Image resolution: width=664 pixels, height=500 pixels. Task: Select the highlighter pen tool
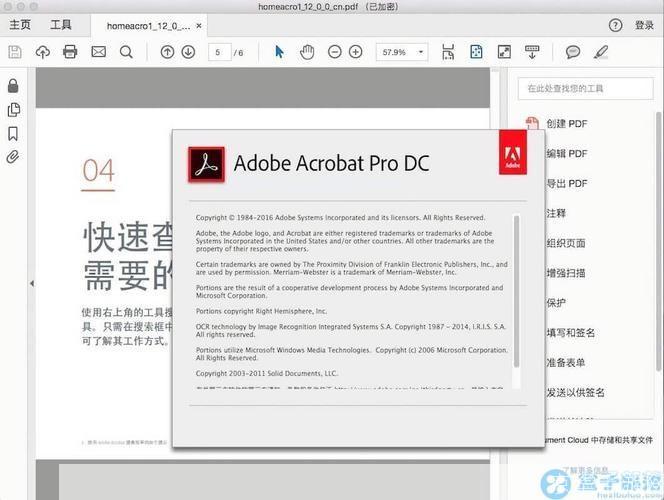point(601,52)
